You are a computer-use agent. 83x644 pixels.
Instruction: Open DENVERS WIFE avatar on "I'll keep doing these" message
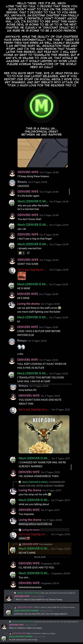[x=12, y=174]
